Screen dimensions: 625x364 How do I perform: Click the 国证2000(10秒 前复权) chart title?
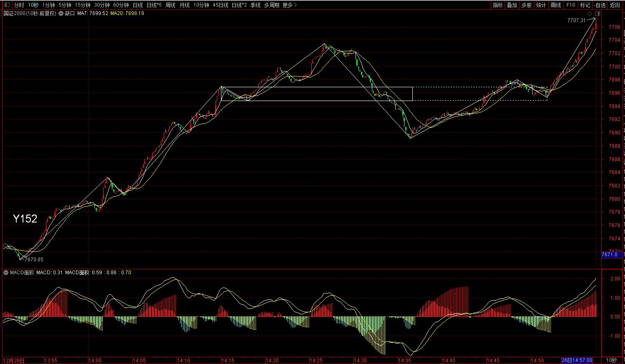(x=30, y=13)
